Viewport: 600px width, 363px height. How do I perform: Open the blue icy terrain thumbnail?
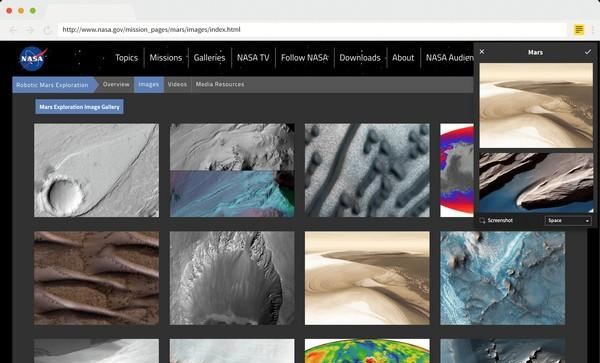502,278
